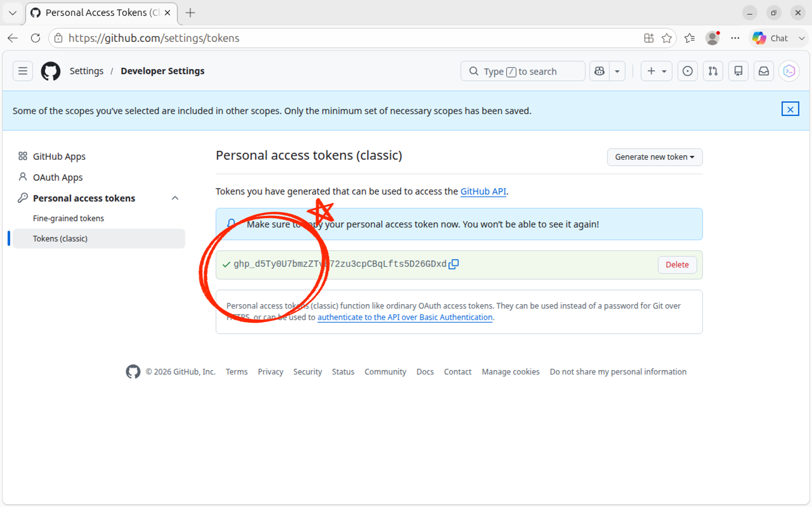Go back with the browser back arrow
Image resolution: width=812 pixels, height=507 pixels.
[x=13, y=38]
